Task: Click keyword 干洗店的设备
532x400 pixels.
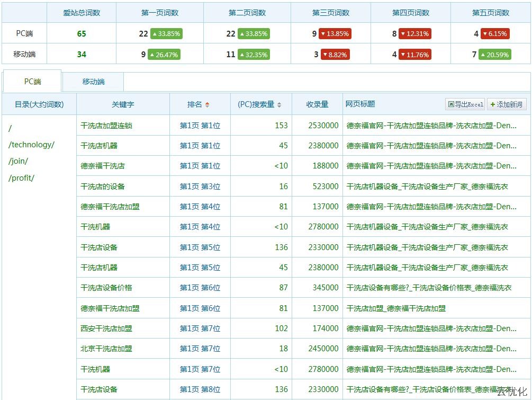Action: (103, 186)
